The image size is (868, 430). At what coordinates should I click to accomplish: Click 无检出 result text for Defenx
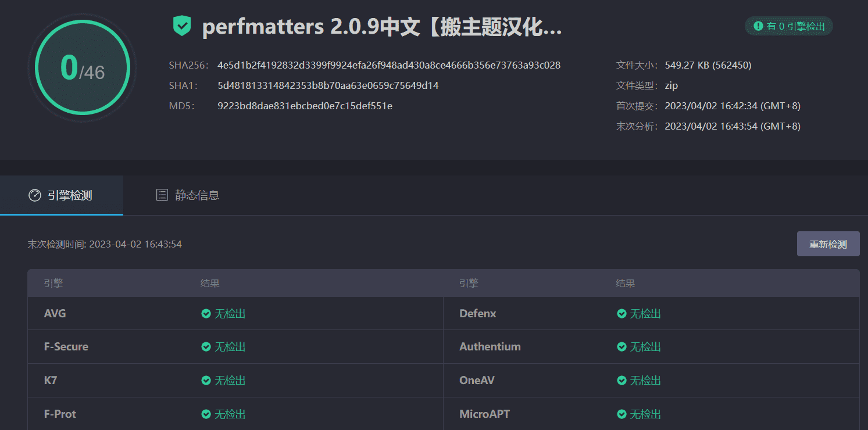645,314
